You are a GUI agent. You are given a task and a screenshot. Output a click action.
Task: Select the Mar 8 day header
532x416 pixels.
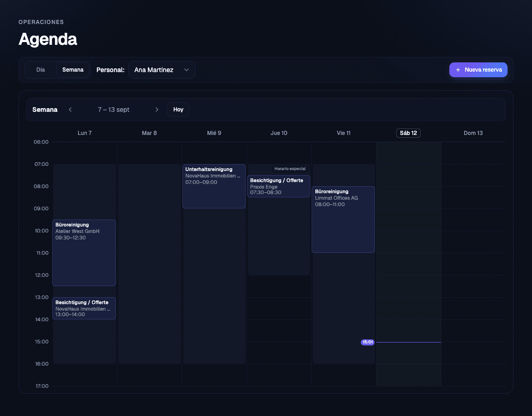coord(149,133)
